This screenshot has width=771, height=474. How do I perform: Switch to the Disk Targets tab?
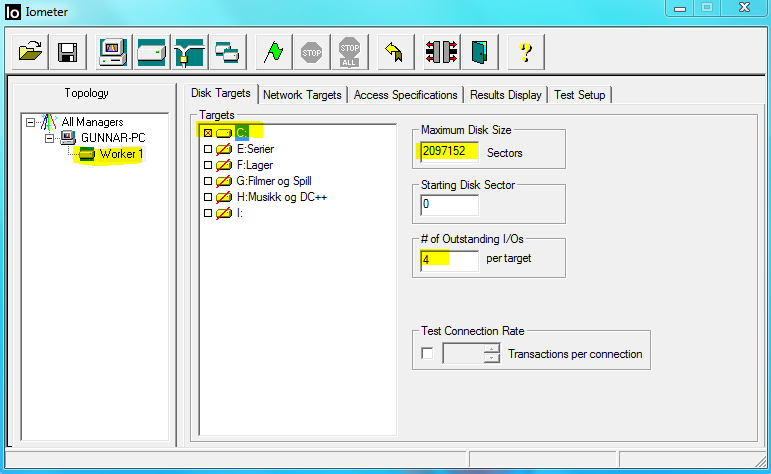click(221, 93)
